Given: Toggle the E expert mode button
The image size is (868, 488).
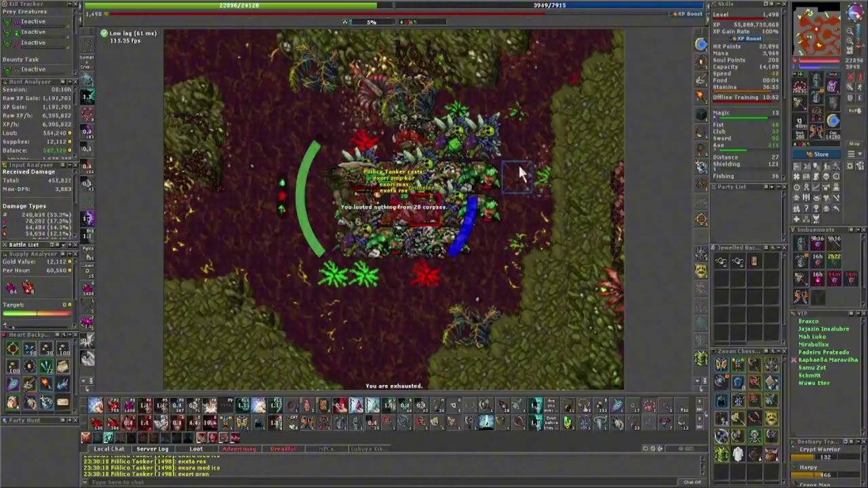Looking at the screenshot, I should point(860,98).
